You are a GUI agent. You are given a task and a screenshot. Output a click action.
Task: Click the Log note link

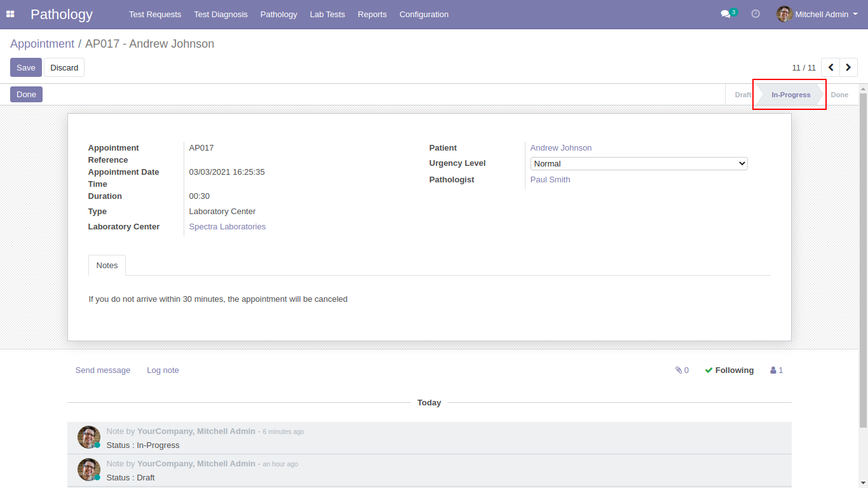click(x=163, y=370)
